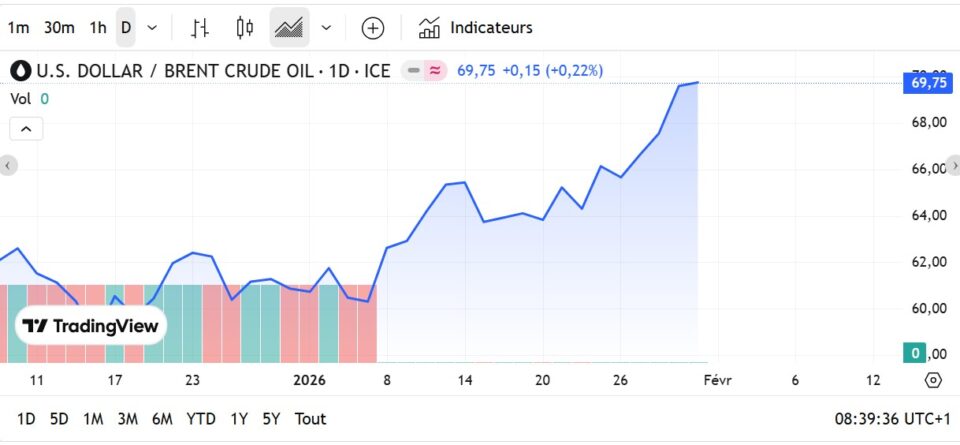Screen dimensions: 960x445
Task: Click the 69,75 current price label
Action: [929, 83]
